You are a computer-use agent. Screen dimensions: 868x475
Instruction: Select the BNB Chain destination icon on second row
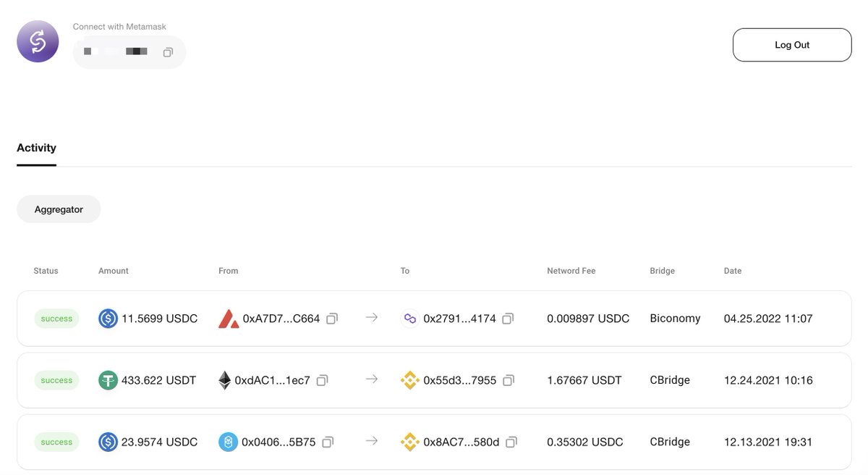click(410, 380)
